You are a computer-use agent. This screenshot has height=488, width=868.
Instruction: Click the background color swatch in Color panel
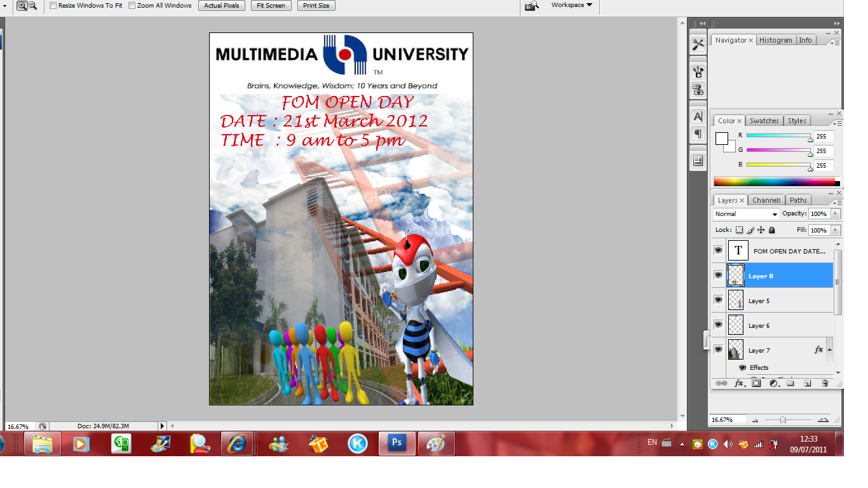pyautogui.click(x=731, y=147)
